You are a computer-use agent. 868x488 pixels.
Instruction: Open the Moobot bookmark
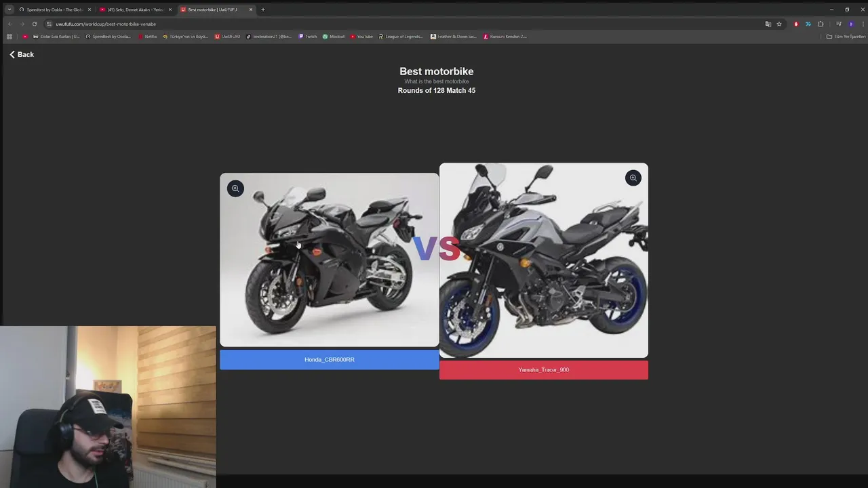click(x=334, y=37)
